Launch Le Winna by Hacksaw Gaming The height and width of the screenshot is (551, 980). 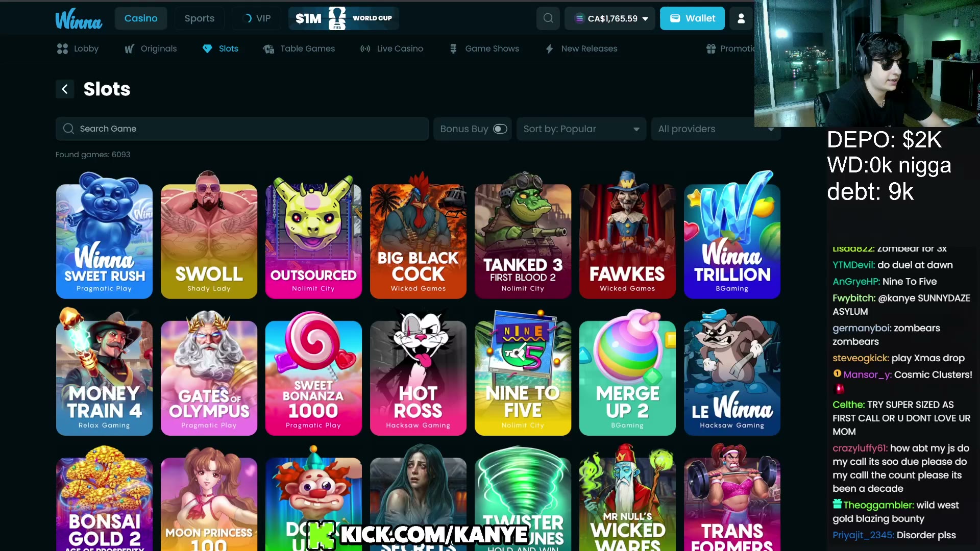[x=732, y=372]
